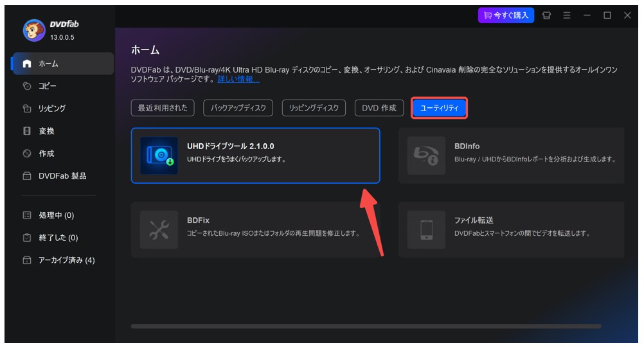The image size is (644, 347).
Task: Click the Copy disc icon in sidebar
Action: click(x=27, y=86)
